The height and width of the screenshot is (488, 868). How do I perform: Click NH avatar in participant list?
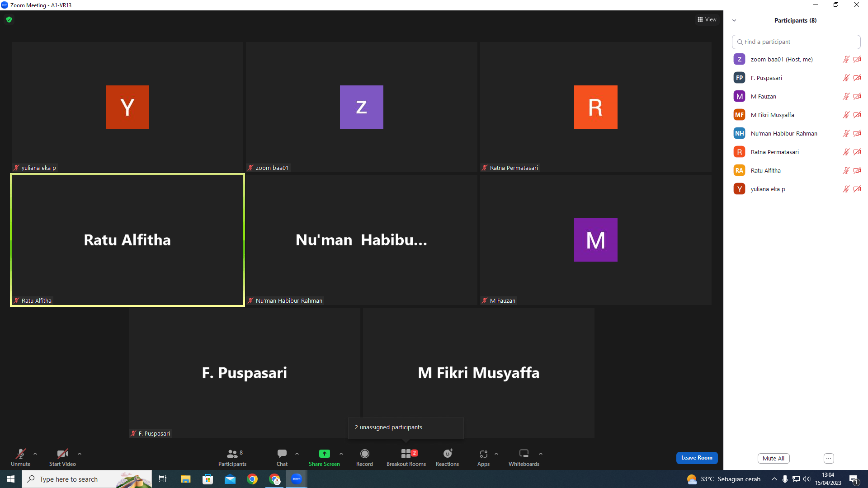(739, 133)
